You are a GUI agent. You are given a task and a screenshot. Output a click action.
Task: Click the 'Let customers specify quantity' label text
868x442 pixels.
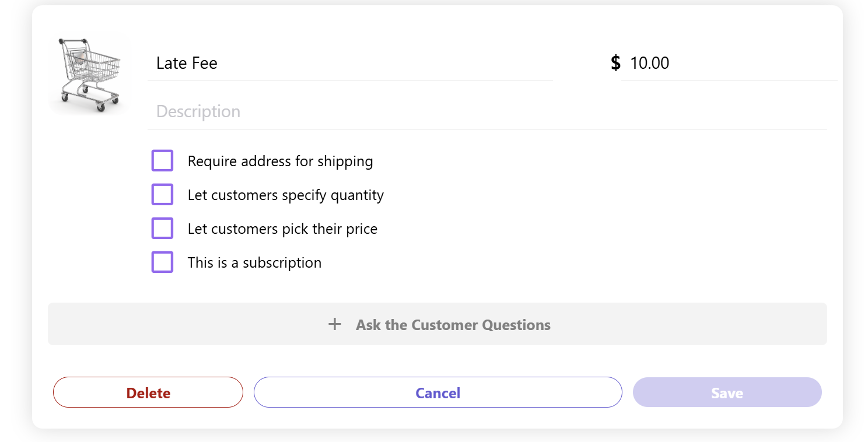pyautogui.click(x=285, y=195)
